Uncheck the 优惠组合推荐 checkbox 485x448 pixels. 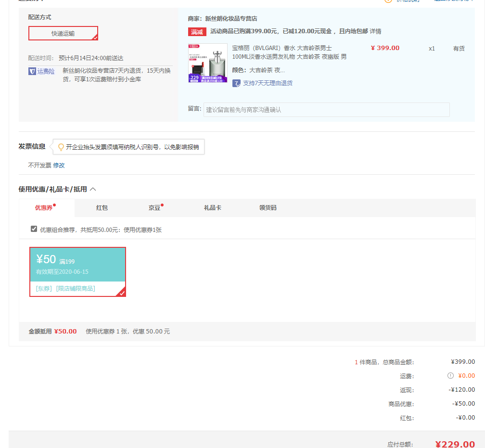(34, 229)
